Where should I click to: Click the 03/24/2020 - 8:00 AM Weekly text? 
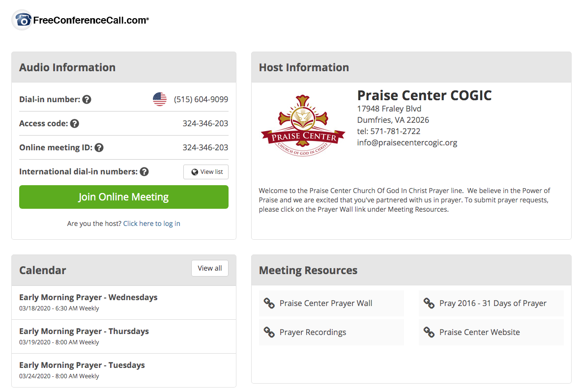click(x=59, y=376)
